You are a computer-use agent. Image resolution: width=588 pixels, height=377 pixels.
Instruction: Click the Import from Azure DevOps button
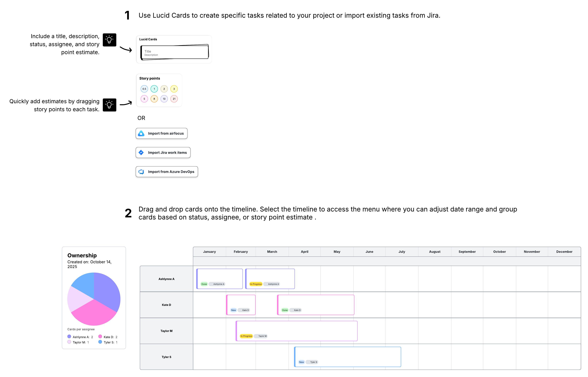coord(166,171)
